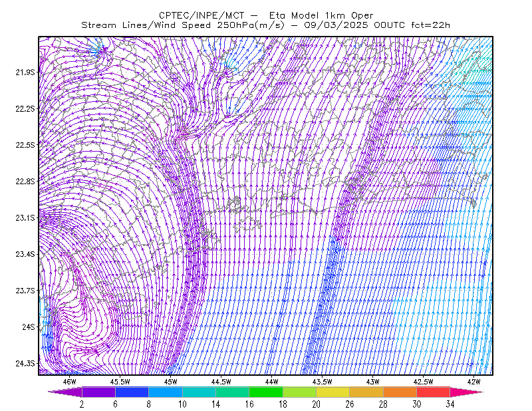Click the 22.2S latitude label

click(x=25, y=108)
